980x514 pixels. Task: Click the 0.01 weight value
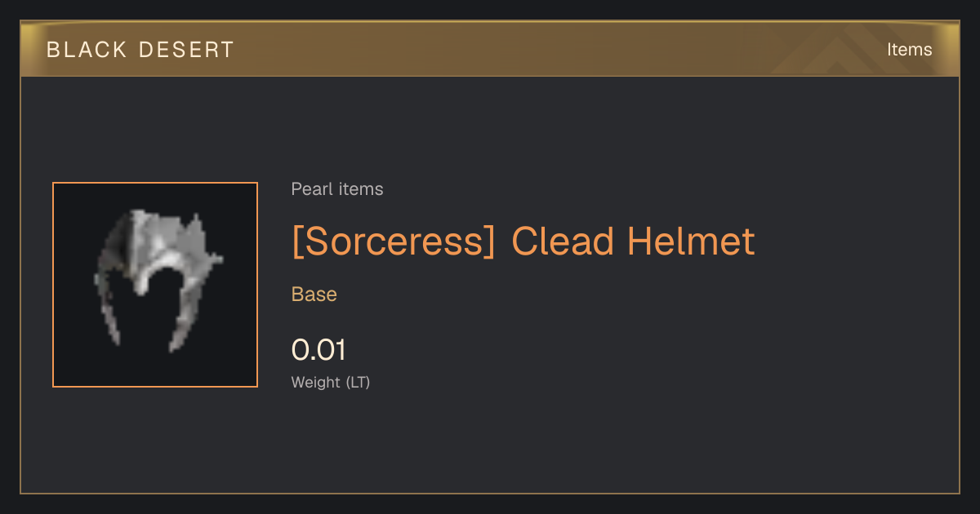(x=318, y=350)
